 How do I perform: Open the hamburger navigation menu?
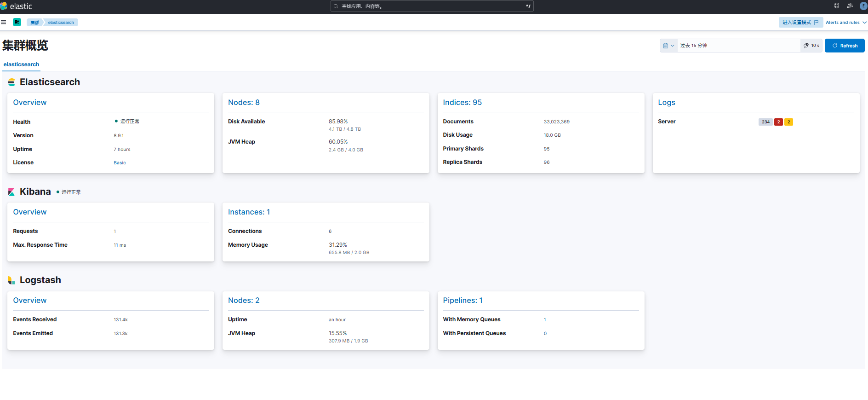click(x=3, y=22)
